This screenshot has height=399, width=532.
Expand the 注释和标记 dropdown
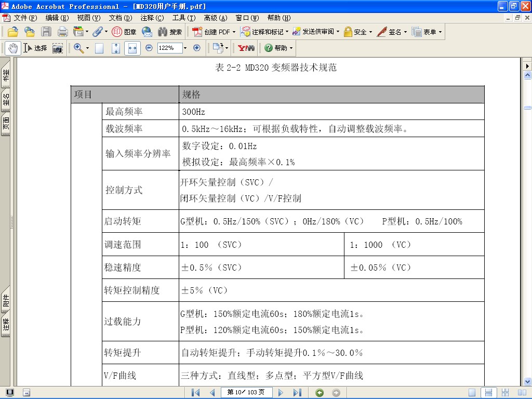tap(287, 32)
